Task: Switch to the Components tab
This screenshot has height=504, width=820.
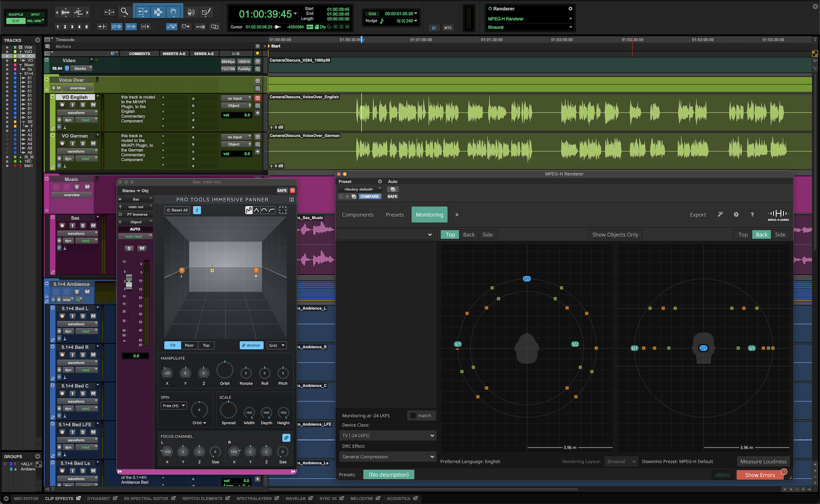Action: 358,215
